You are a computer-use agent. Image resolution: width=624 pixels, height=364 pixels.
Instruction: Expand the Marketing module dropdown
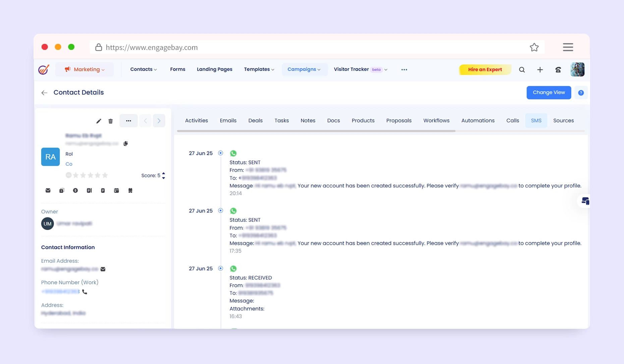coord(84,69)
